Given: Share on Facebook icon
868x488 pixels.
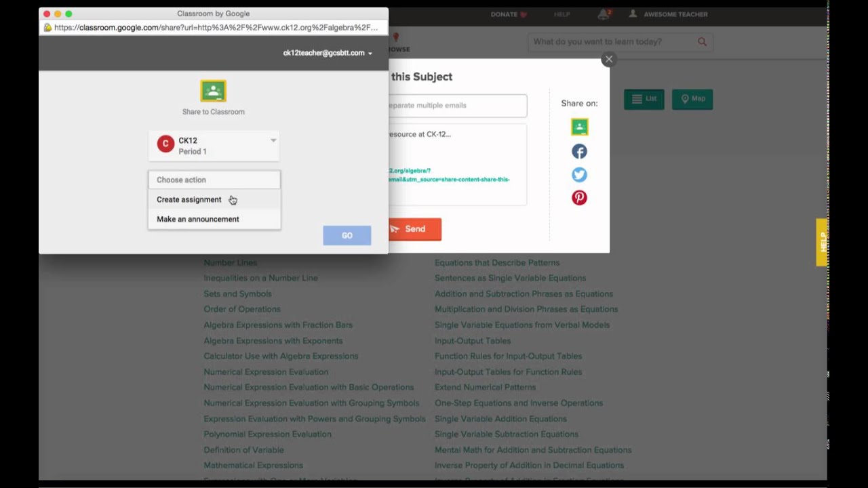Looking at the screenshot, I should click(x=579, y=151).
